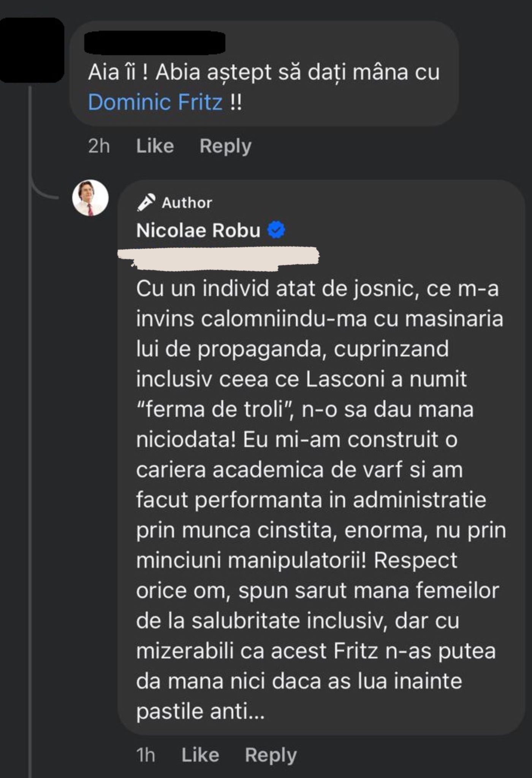Click the redacted commenter name
Screen dimensions: 532x778
click(154, 43)
